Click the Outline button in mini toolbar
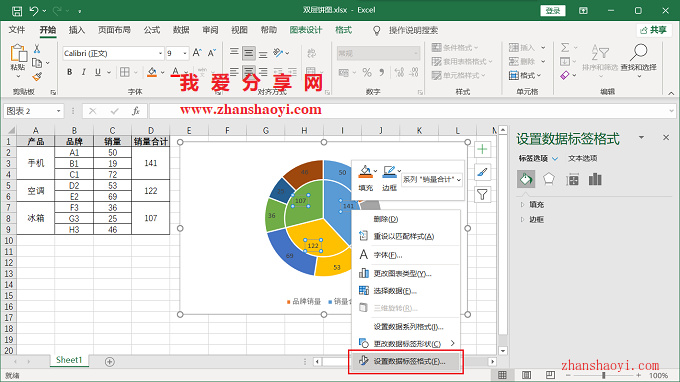Screen dimensions: 680x382 pos(389,178)
